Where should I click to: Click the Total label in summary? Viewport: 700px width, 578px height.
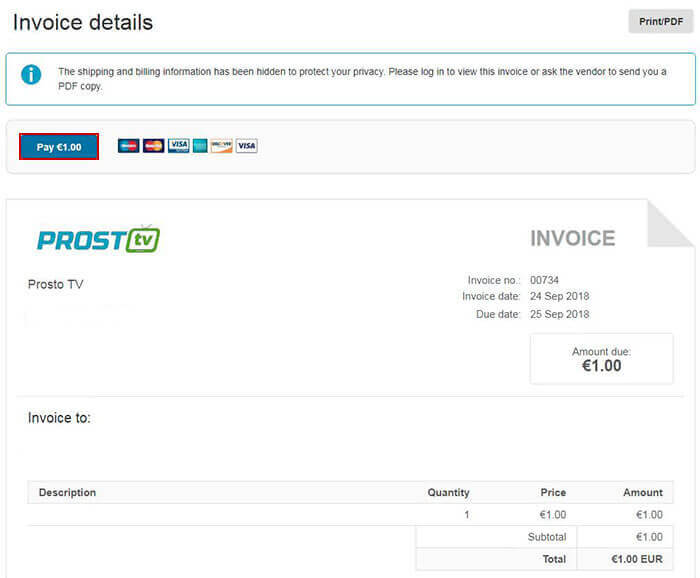(554, 559)
